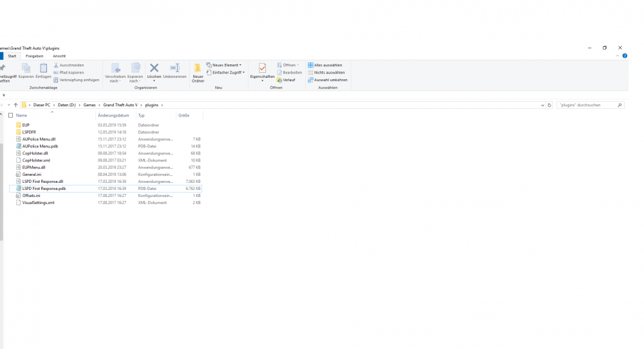Select the CopHolster.xml file
The height and width of the screenshot is (349, 644).
pos(36,160)
